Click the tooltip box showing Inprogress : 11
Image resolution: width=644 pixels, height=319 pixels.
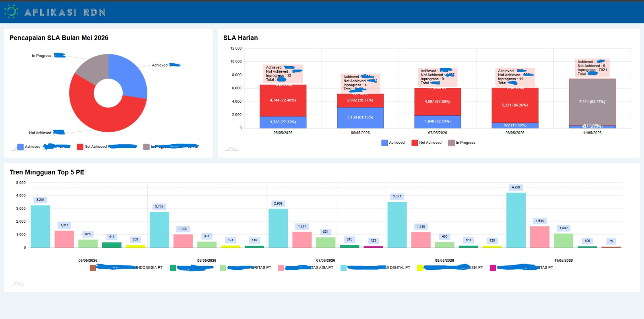[x=515, y=77]
